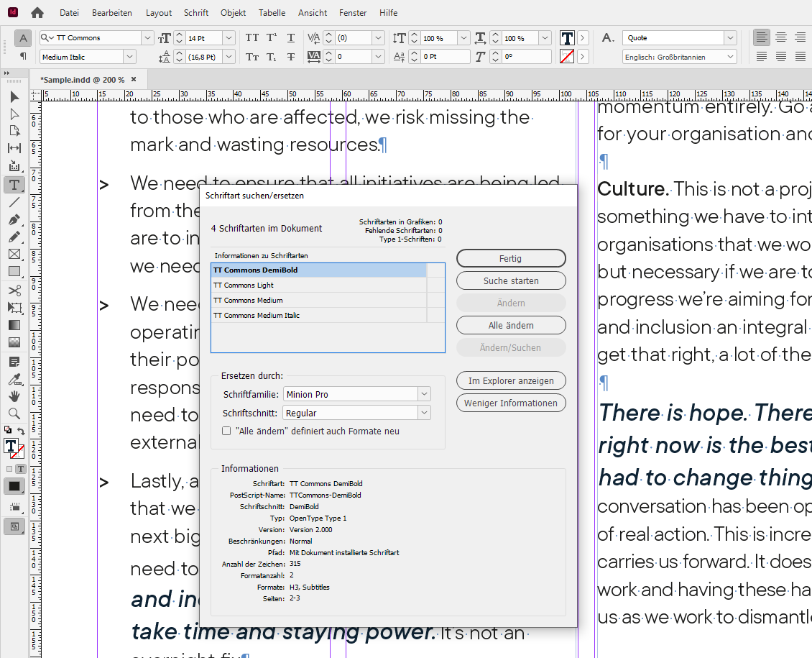
Task: Toggle superscript formatting in the control panel
Action: [270, 37]
